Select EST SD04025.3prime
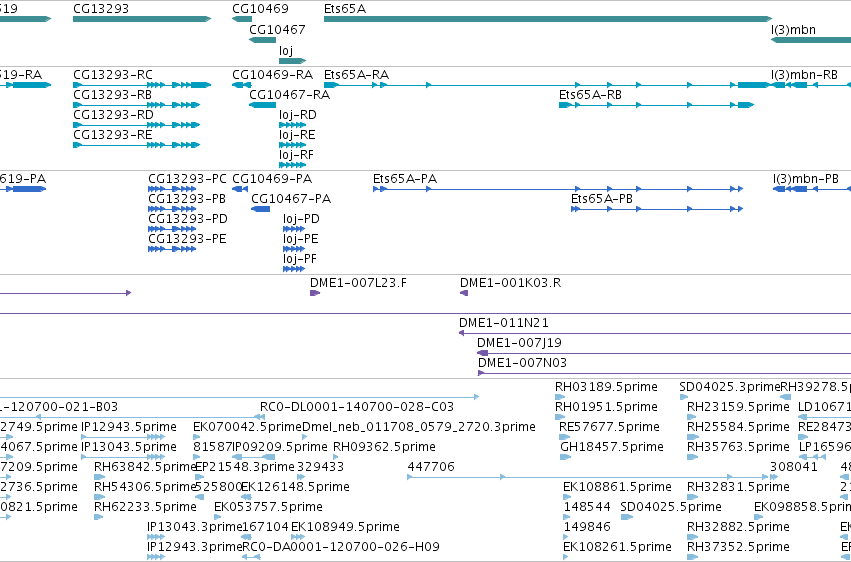The image size is (851, 562). point(729,387)
